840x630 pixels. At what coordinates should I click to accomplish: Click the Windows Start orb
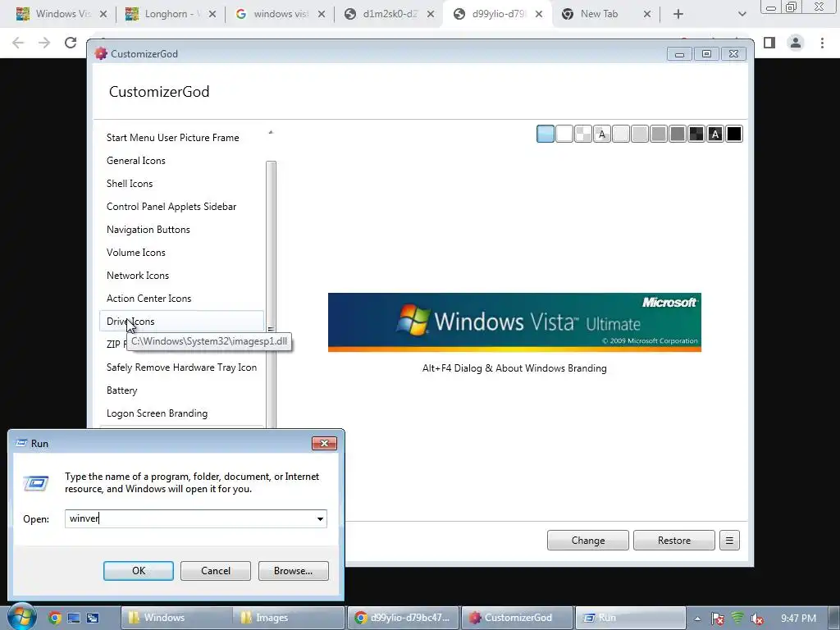[22, 617]
